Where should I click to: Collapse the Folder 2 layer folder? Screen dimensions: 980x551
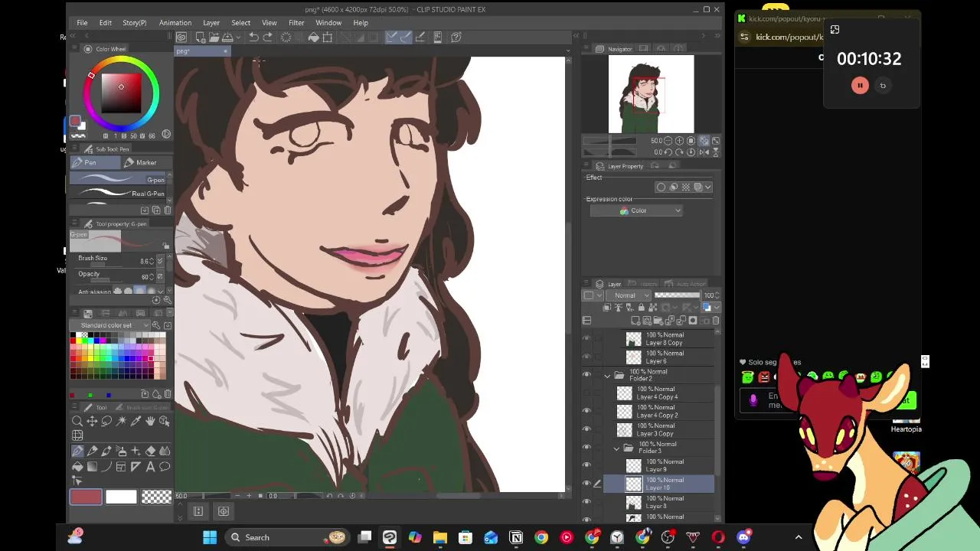(x=607, y=375)
